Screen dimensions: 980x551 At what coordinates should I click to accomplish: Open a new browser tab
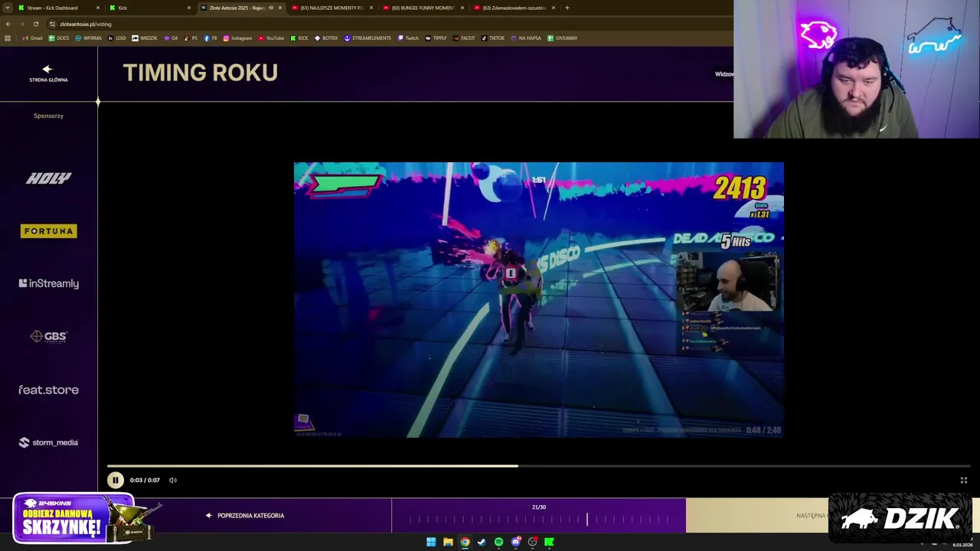[567, 8]
